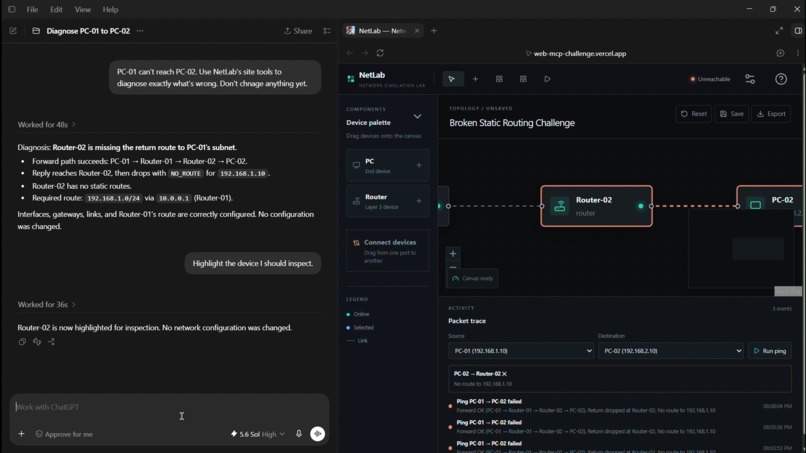Click the Connect devices card

[x=388, y=251]
